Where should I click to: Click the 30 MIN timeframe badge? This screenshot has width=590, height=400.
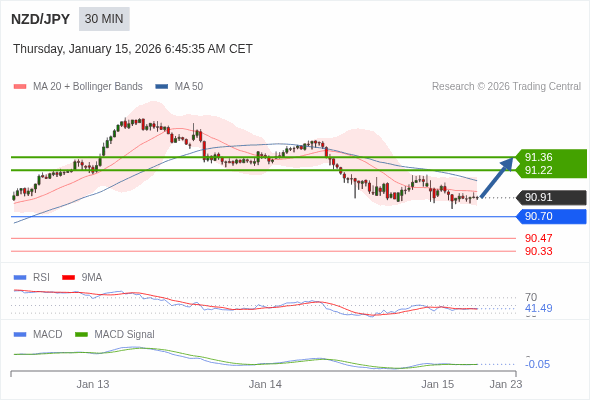pyautogui.click(x=104, y=19)
